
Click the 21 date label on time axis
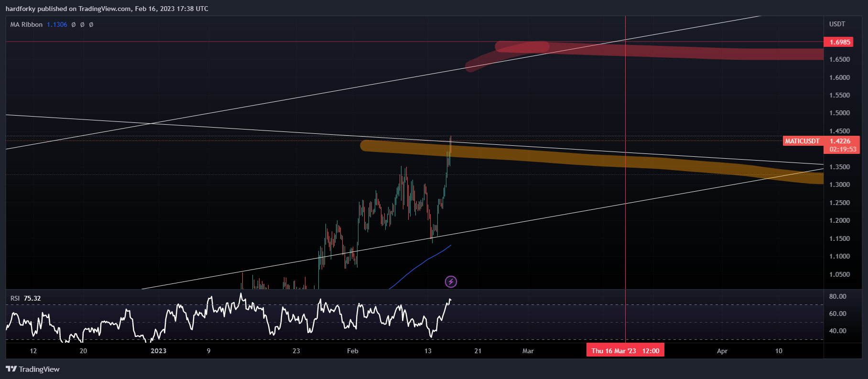478,351
